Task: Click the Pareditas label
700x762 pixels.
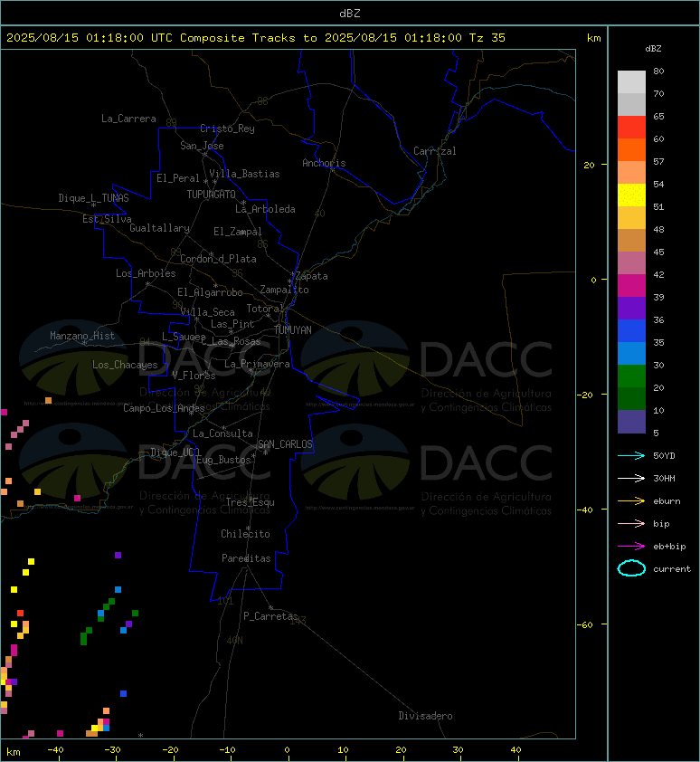Action: tap(246, 558)
